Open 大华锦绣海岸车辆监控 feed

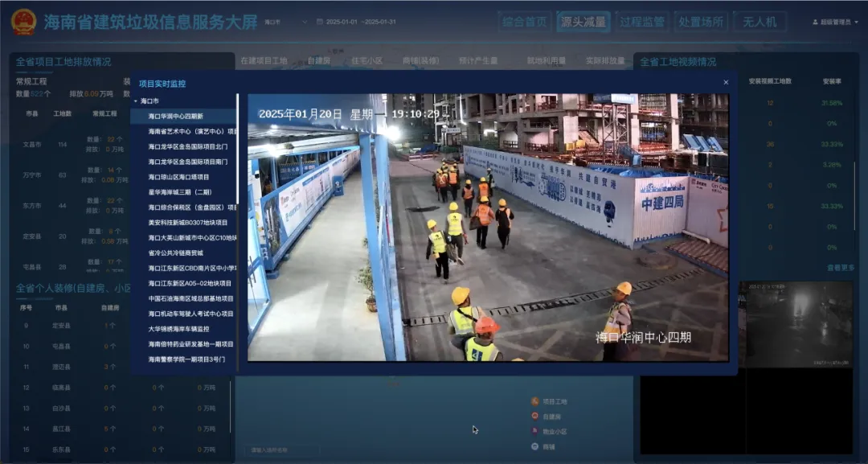coord(178,329)
